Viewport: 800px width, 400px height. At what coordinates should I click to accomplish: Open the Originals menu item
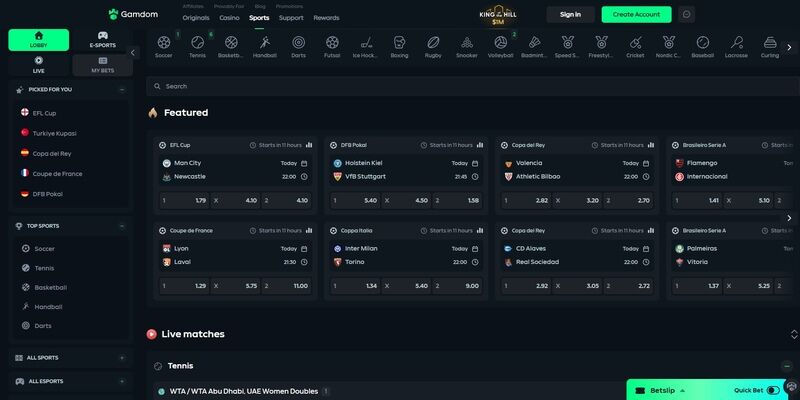(x=196, y=18)
